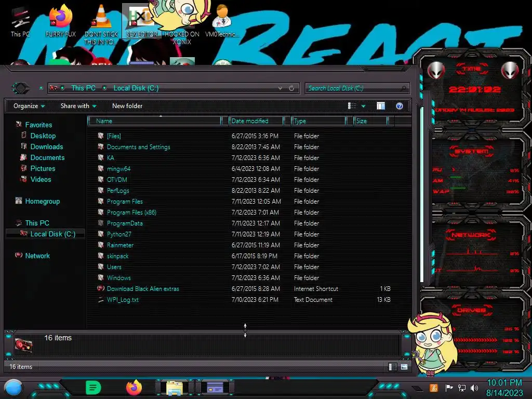Refresh the Local Disk (C:) folder view

[x=291, y=88]
